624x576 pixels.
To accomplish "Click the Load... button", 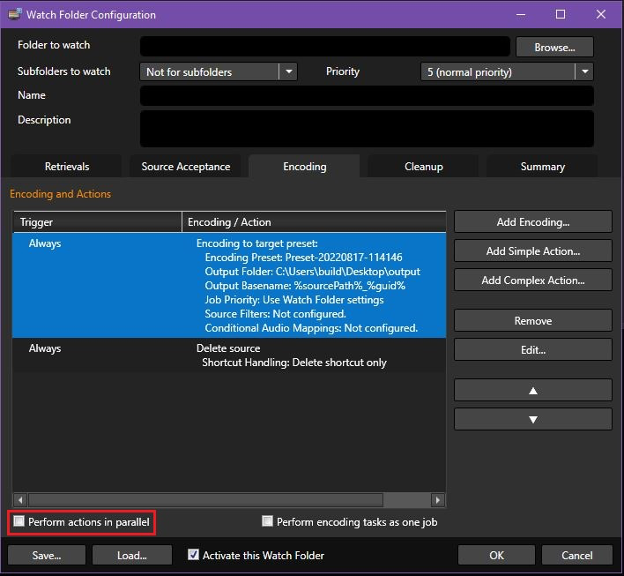I will click(132, 555).
